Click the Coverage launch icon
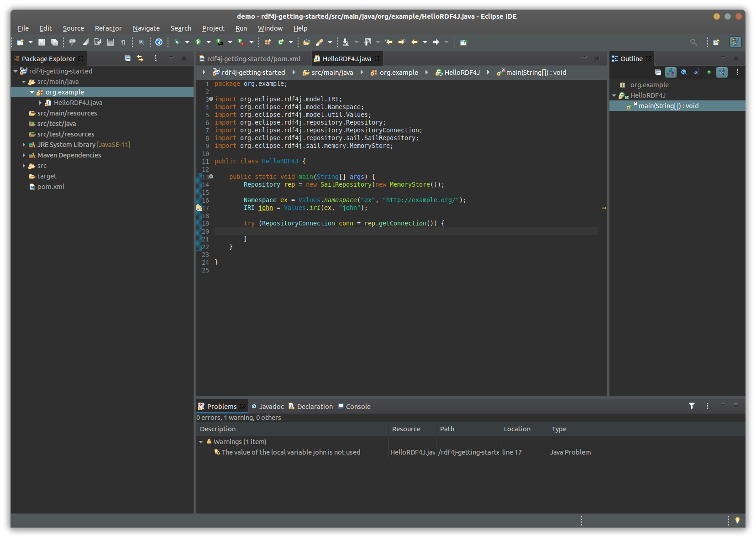 (x=220, y=42)
